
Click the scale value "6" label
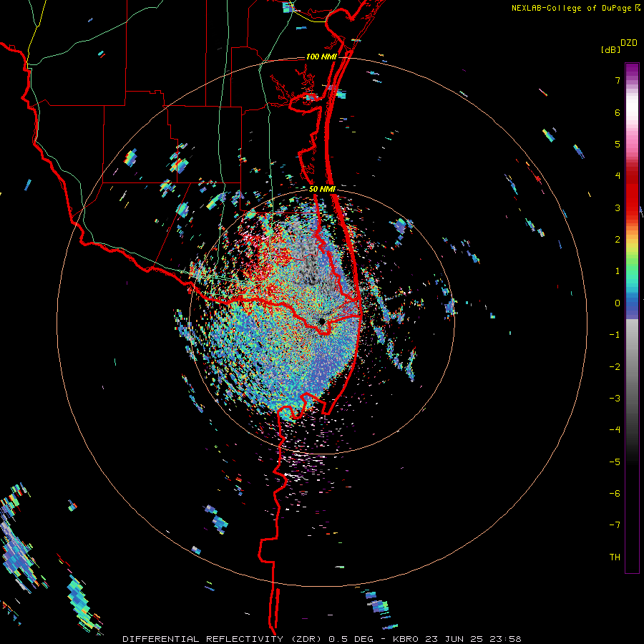tap(618, 112)
